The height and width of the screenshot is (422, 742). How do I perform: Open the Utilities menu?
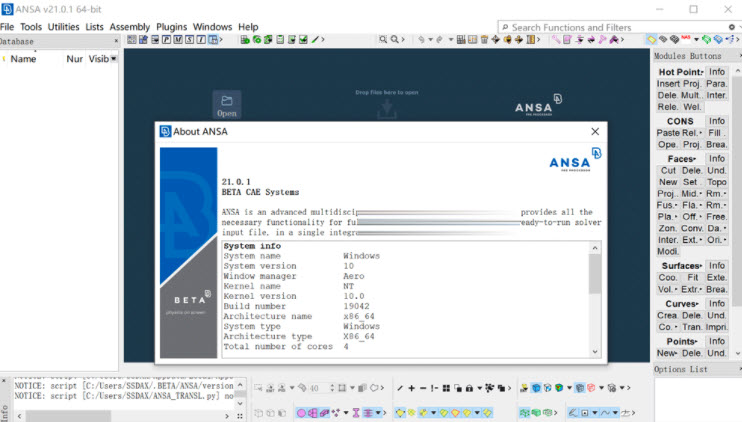pyautogui.click(x=63, y=27)
